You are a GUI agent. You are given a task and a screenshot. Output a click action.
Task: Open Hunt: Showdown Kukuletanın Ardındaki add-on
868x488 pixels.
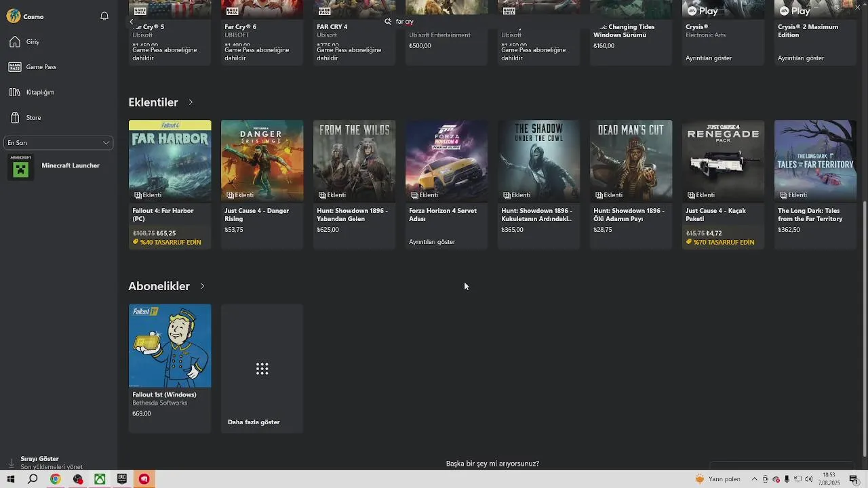coord(539,184)
